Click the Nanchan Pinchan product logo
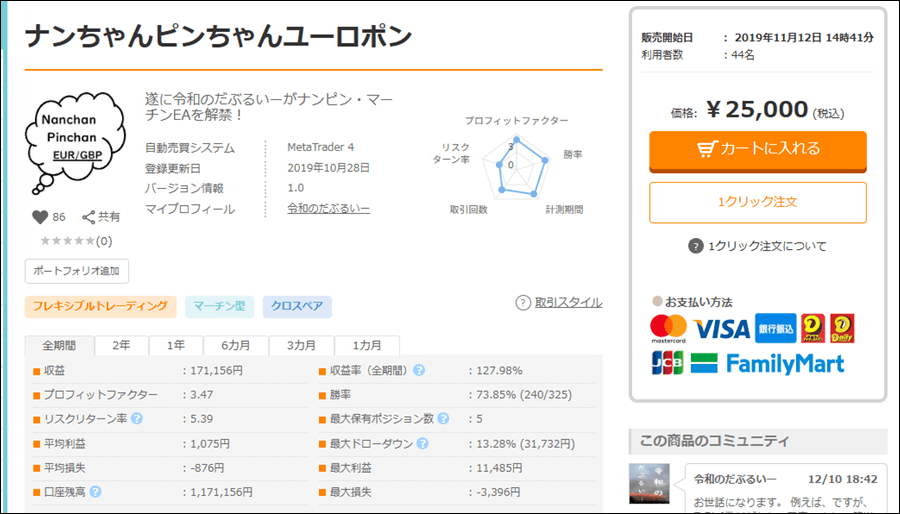Image resolution: width=900 pixels, height=514 pixels. point(78,142)
